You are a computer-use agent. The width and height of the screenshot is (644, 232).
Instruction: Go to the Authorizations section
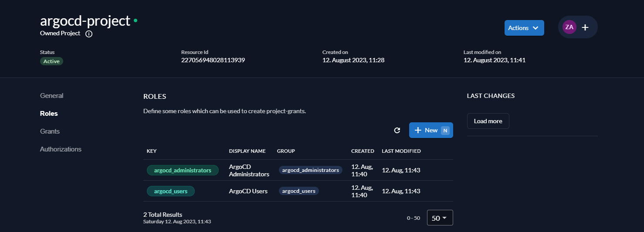click(x=61, y=149)
